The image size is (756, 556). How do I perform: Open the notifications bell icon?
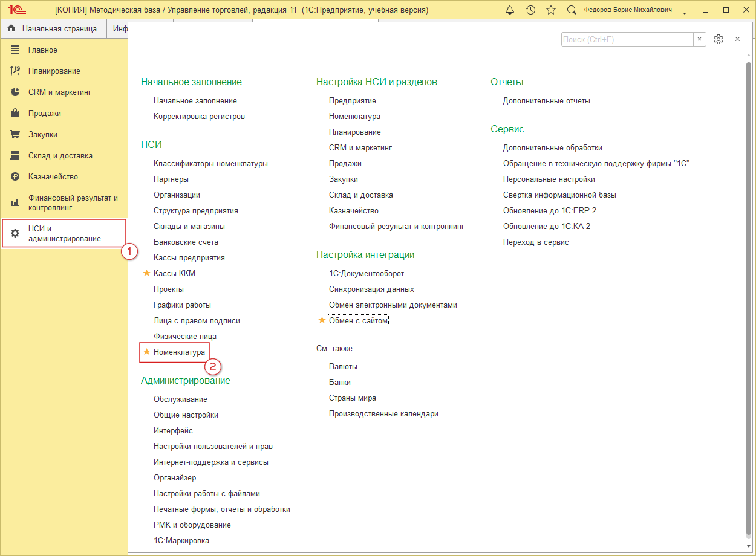click(x=510, y=10)
